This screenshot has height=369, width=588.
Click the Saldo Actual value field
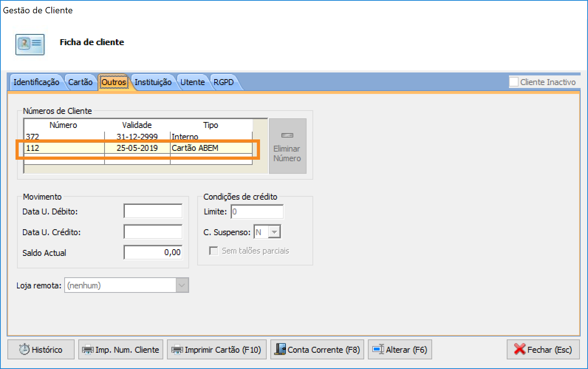click(x=153, y=253)
